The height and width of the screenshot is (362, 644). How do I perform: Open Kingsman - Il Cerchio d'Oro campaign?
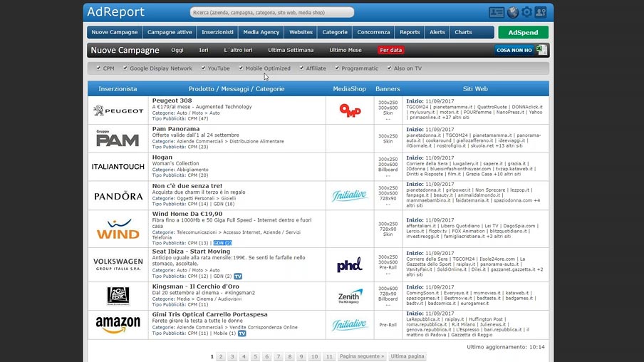(x=195, y=286)
